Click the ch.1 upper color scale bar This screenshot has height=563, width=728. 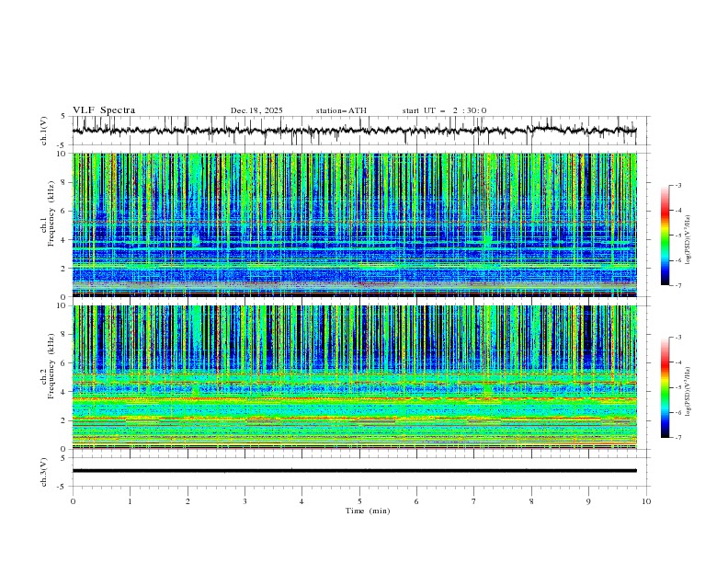[x=665, y=236]
